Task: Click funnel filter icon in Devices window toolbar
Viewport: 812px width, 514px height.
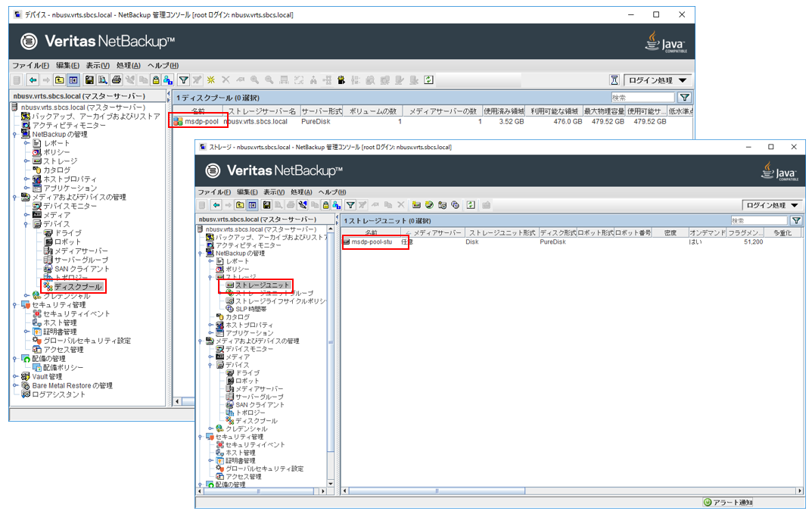Action: click(183, 79)
